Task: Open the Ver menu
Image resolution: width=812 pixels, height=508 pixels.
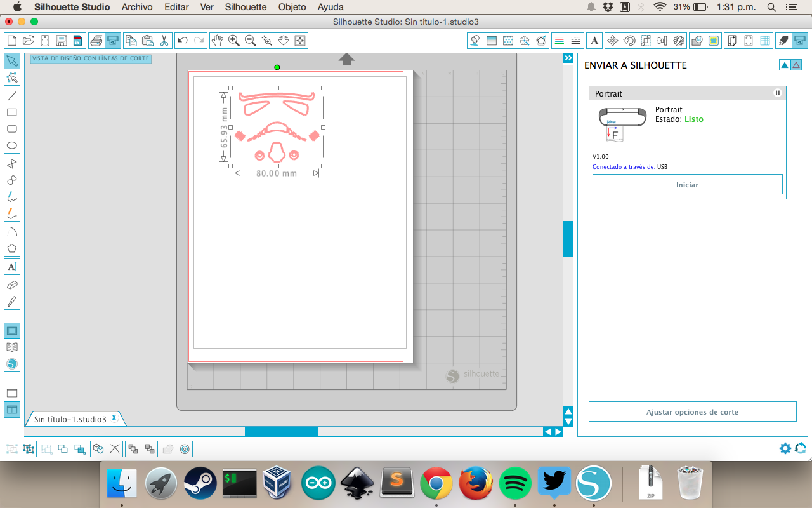Action: (206, 7)
